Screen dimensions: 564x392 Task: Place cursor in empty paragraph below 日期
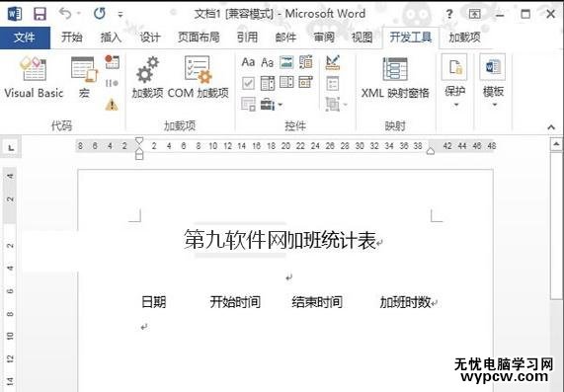(x=144, y=327)
